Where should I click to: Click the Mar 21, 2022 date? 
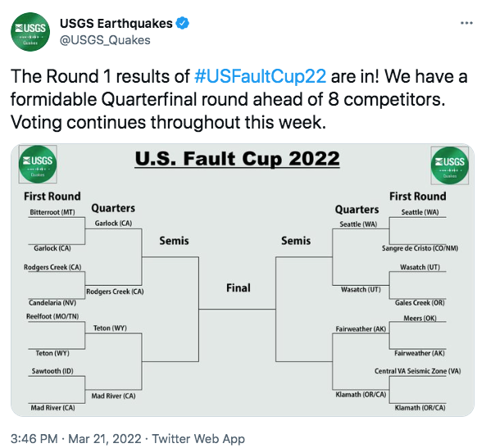[105, 439]
